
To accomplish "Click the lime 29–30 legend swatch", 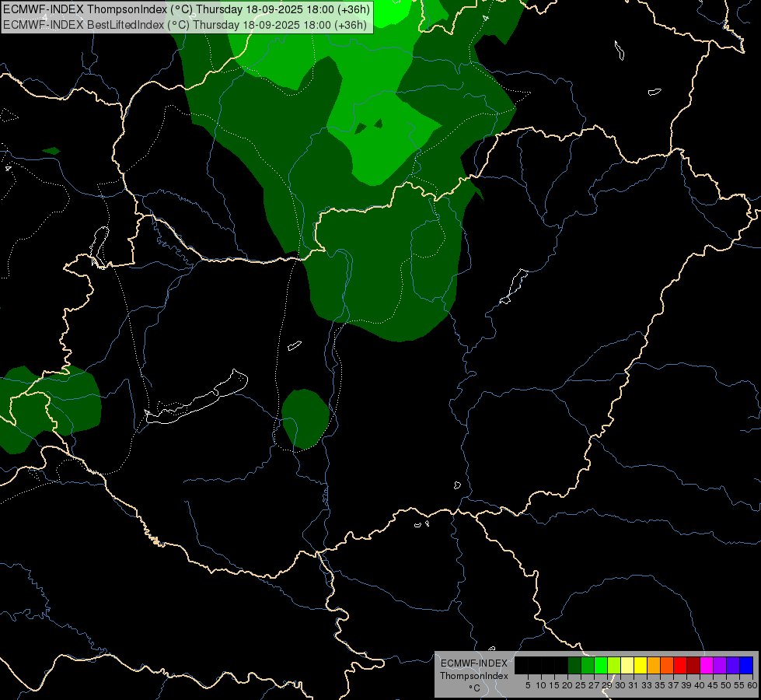I will click(x=614, y=665).
